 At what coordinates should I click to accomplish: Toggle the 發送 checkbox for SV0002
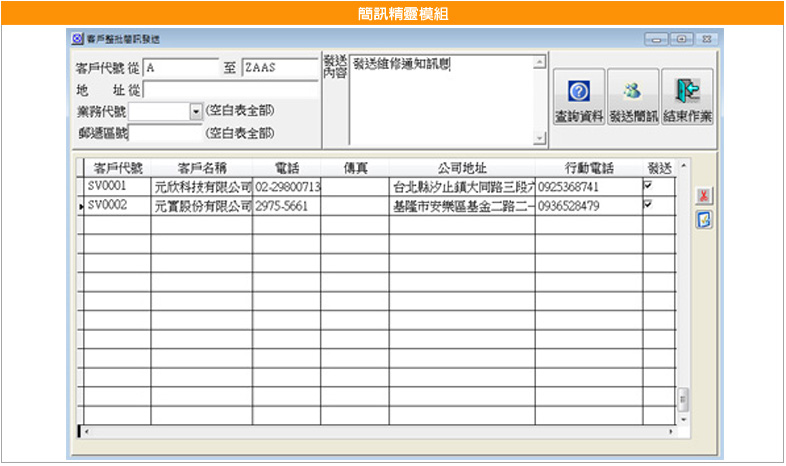(x=648, y=204)
